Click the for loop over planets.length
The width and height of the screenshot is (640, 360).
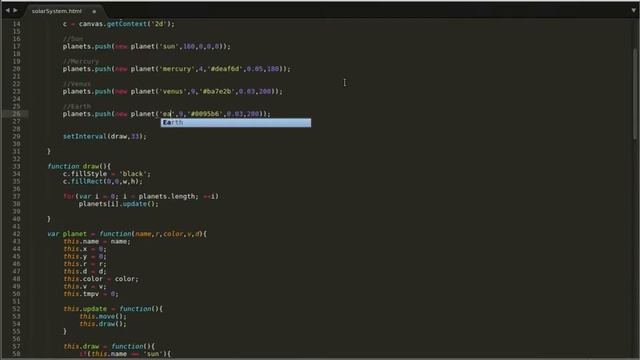(x=141, y=196)
